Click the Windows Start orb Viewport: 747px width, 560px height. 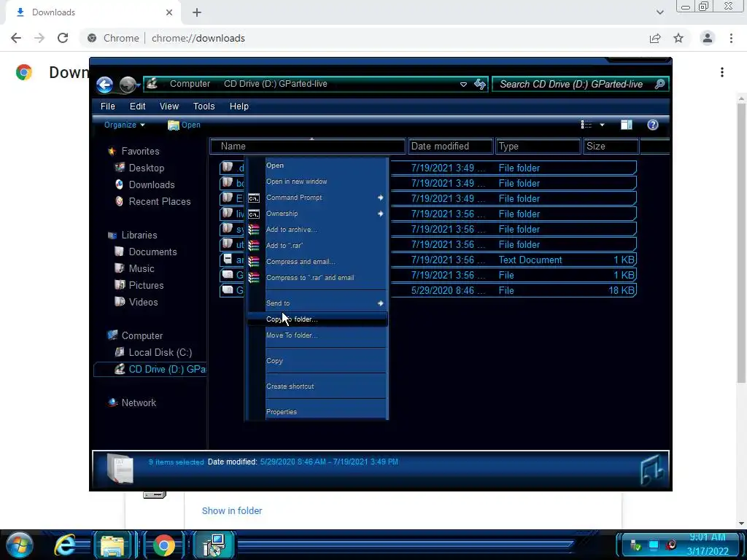point(20,545)
